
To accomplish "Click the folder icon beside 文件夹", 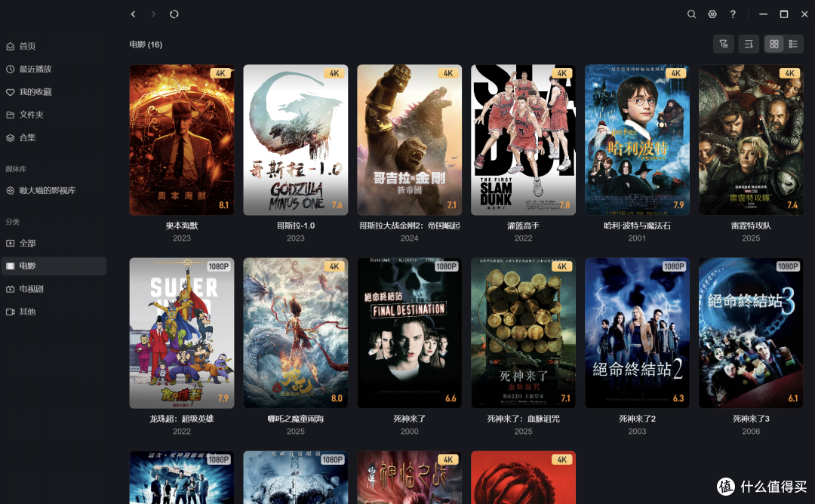I will click(11, 115).
